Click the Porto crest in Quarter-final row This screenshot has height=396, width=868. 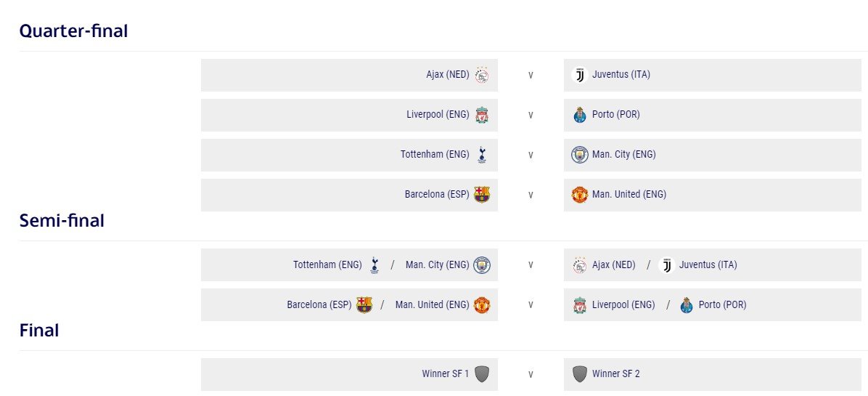click(x=580, y=115)
